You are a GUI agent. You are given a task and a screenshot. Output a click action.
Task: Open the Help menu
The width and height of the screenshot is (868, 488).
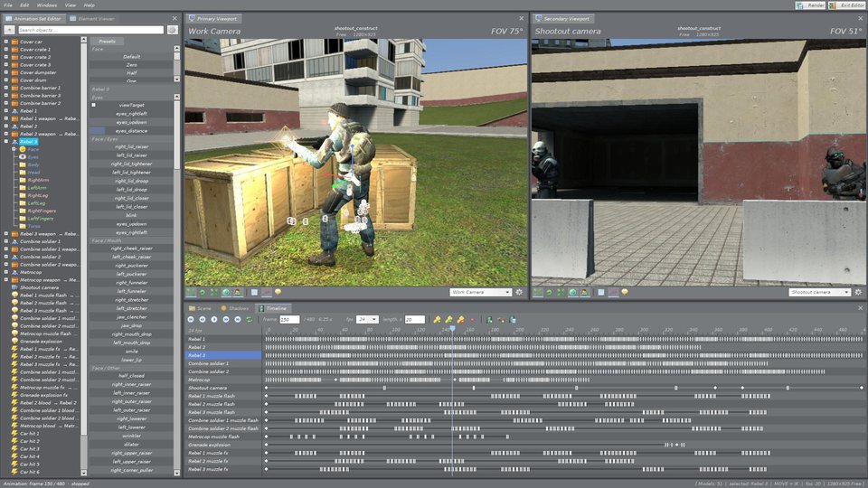(90, 5)
